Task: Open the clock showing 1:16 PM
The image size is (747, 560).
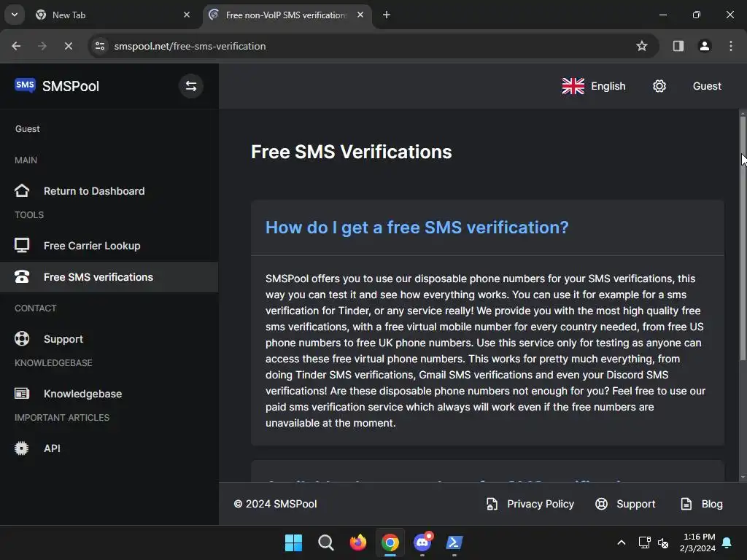Action: click(697, 542)
